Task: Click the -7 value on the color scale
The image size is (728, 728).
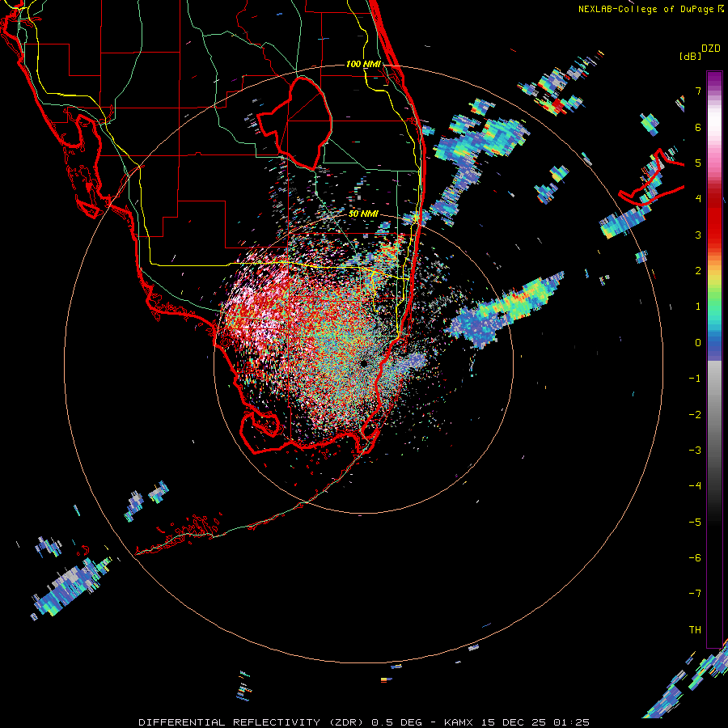Action: [695, 594]
